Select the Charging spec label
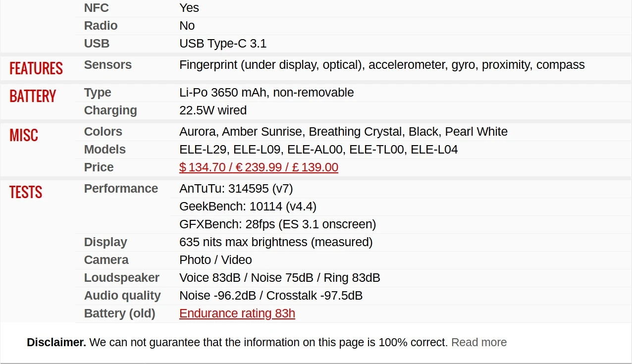 tap(110, 110)
